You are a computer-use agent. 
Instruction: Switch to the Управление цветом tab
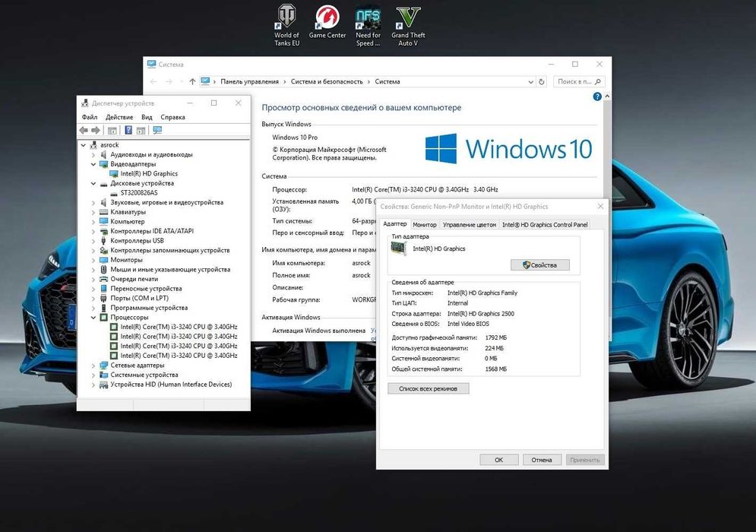click(469, 225)
